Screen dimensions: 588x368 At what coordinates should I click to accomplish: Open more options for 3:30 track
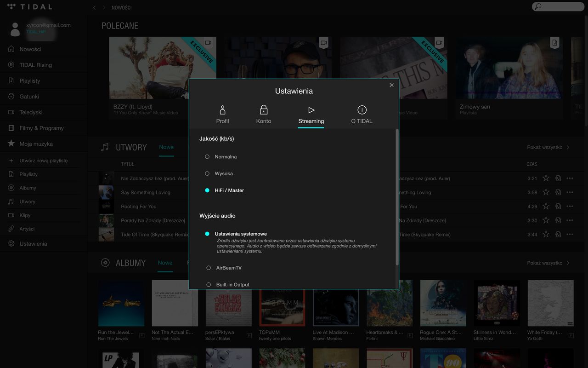click(x=570, y=220)
